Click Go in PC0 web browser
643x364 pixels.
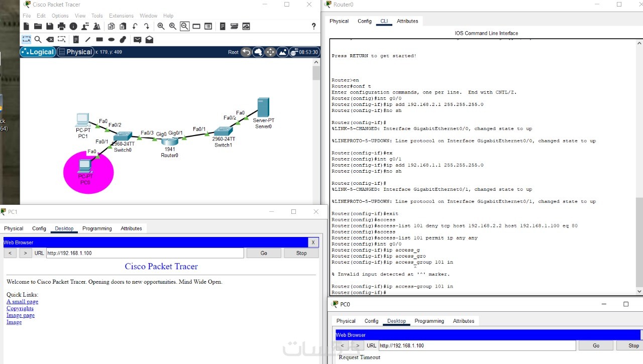tap(596, 345)
